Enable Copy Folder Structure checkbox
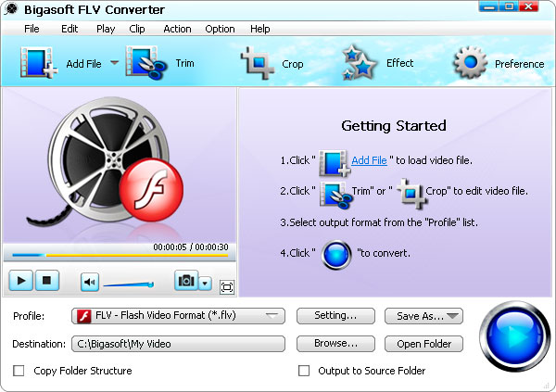This screenshot has height=392, width=556. click(19, 371)
